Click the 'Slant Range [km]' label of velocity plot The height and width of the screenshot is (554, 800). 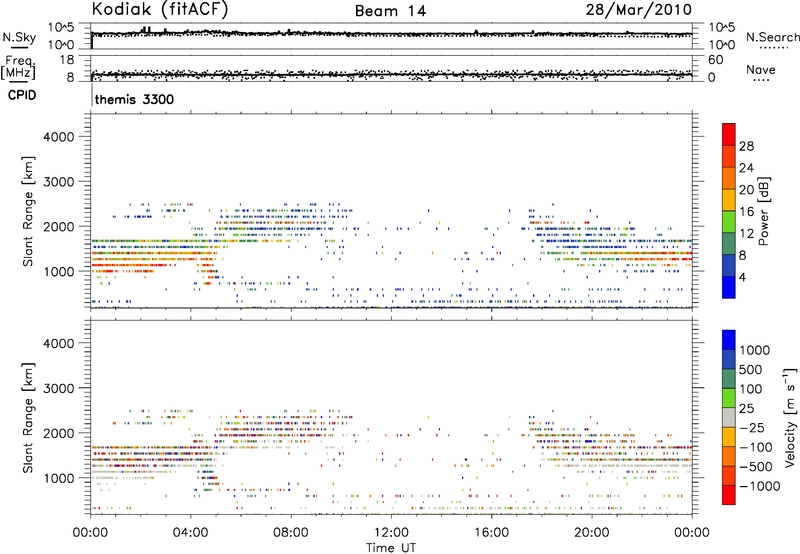(x=28, y=418)
